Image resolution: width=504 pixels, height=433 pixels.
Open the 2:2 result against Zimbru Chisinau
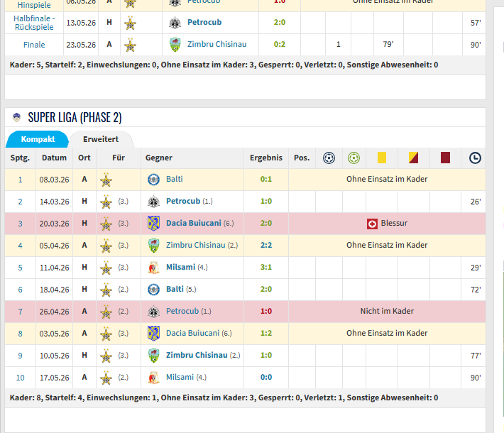tap(266, 246)
